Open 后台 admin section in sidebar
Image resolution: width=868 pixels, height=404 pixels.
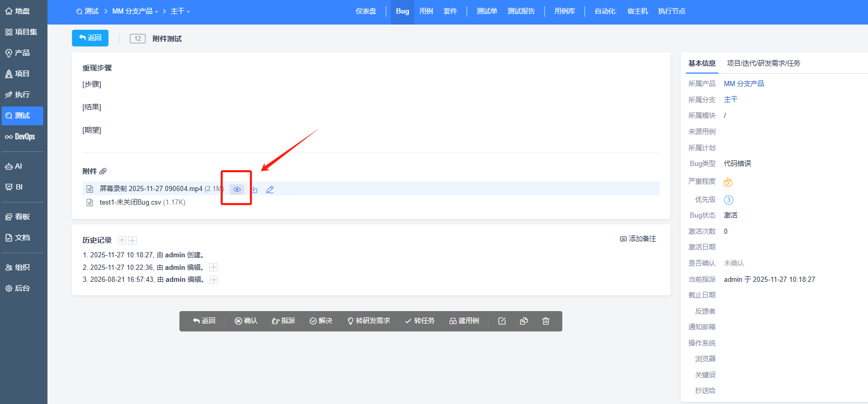pos(18,288)
